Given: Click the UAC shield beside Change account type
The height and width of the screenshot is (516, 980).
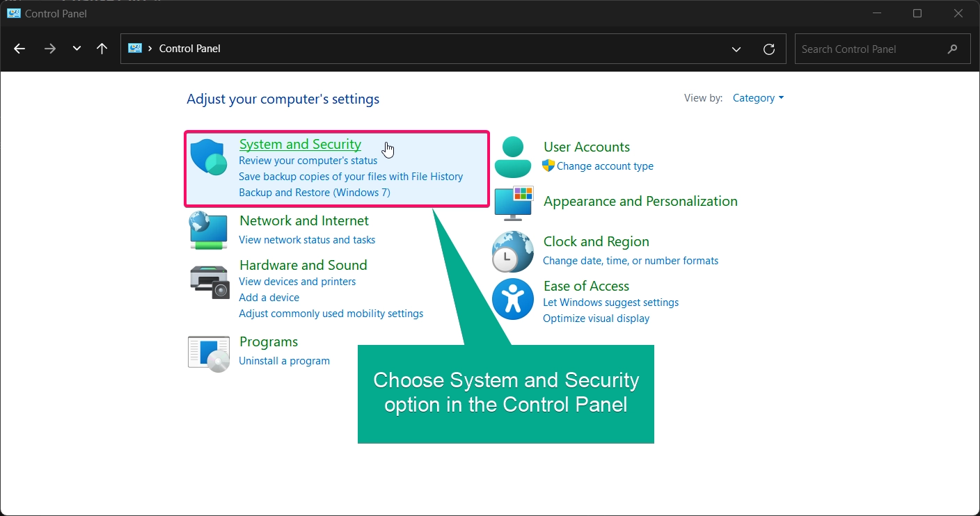Looking at the screenshot, I should (x=548, y=166).
